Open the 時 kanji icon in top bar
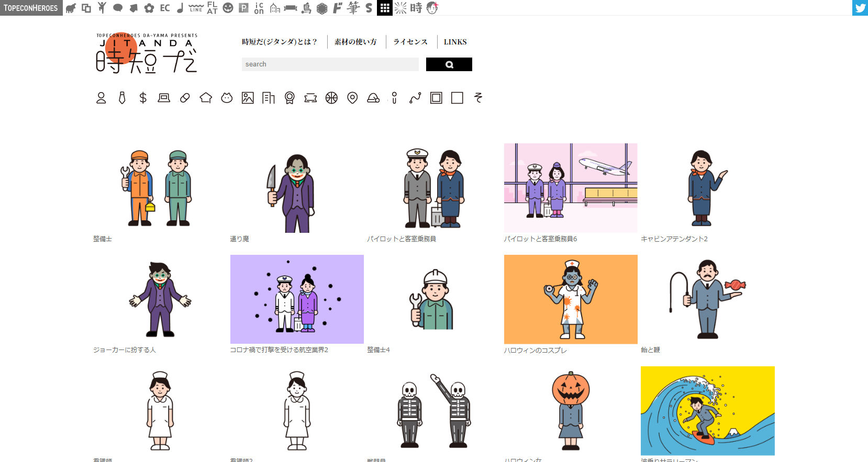Screen dimensions: 868x462 click(416, 8)
